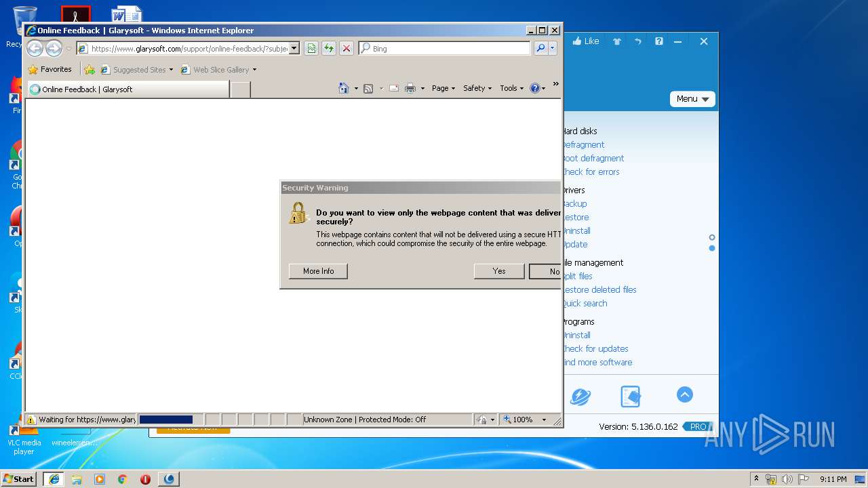Click the Print icon
The image size is (868, 488).
pyautogui.click(x=410, y=88)
